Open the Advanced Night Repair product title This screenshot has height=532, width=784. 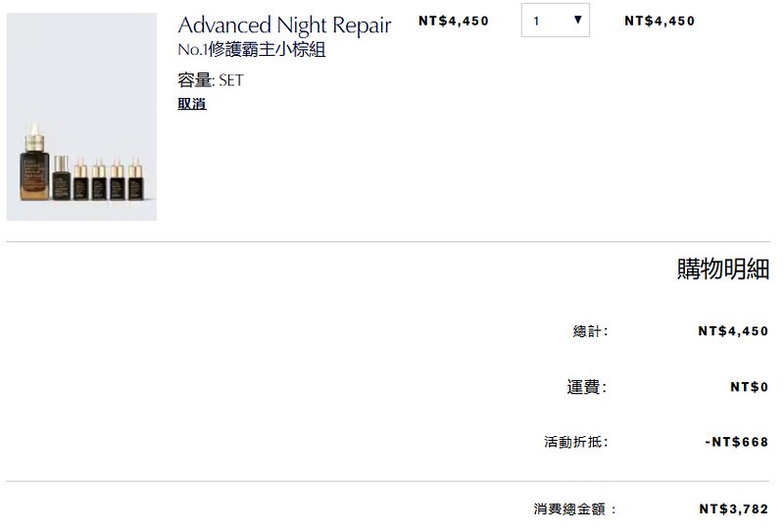pyautogui.click(x=284, y=25)
